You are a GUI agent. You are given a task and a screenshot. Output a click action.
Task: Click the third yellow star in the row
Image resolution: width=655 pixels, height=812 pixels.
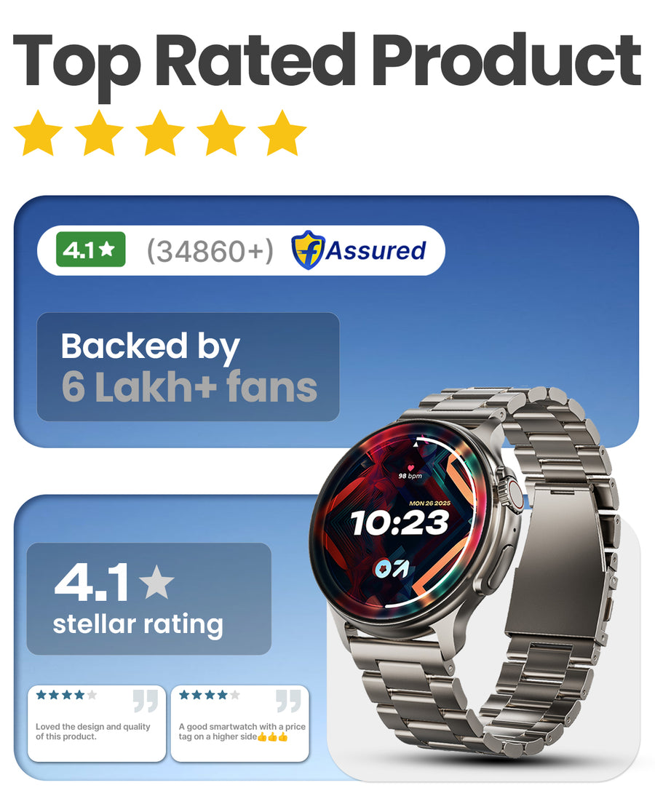160,133
